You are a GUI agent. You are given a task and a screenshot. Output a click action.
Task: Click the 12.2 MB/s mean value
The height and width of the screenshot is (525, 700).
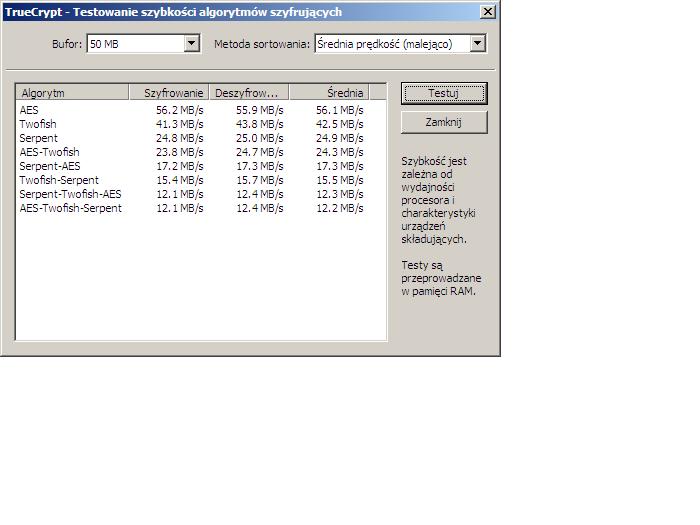(x=340, y=208)
